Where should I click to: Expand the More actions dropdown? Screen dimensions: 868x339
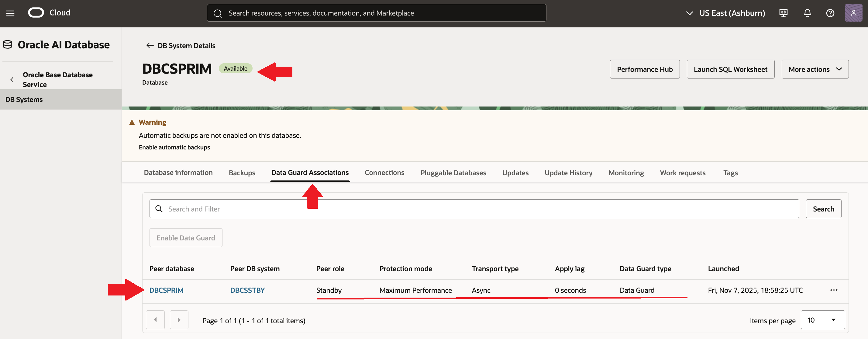click(815, 69)
